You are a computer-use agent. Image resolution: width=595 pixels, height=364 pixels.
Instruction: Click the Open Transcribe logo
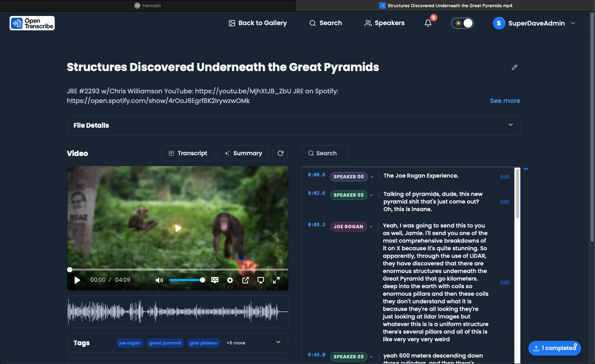tap(32, 23)
